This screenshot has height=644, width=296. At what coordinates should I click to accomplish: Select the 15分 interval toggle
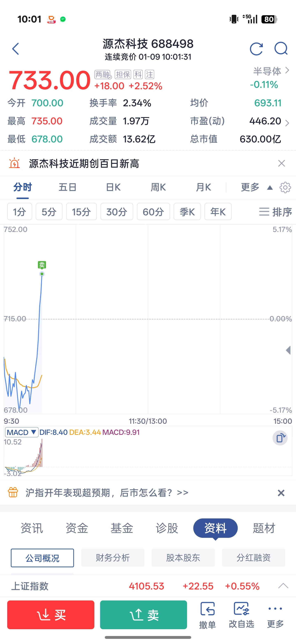81,212
